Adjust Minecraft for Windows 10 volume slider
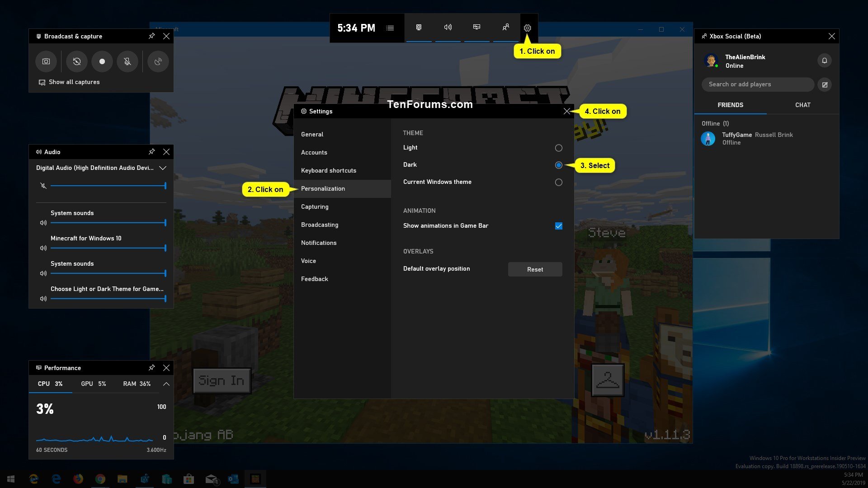Viewport: 868px width, 488px height. [165, 248]
